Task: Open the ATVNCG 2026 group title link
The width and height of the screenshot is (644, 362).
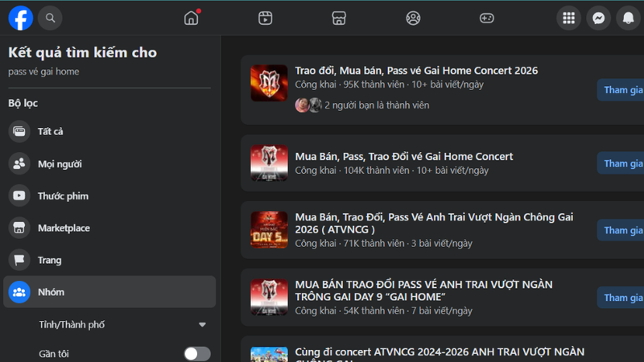Action: [x=434, y=223]
